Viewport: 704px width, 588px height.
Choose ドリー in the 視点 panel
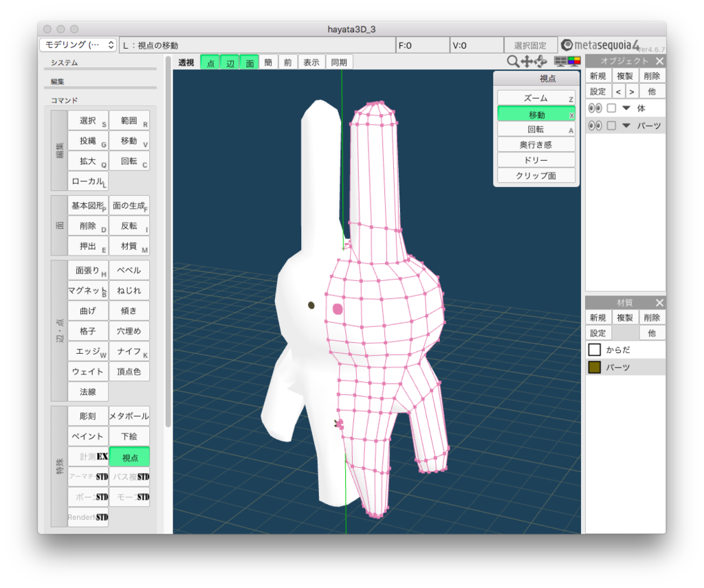[536, 160]
